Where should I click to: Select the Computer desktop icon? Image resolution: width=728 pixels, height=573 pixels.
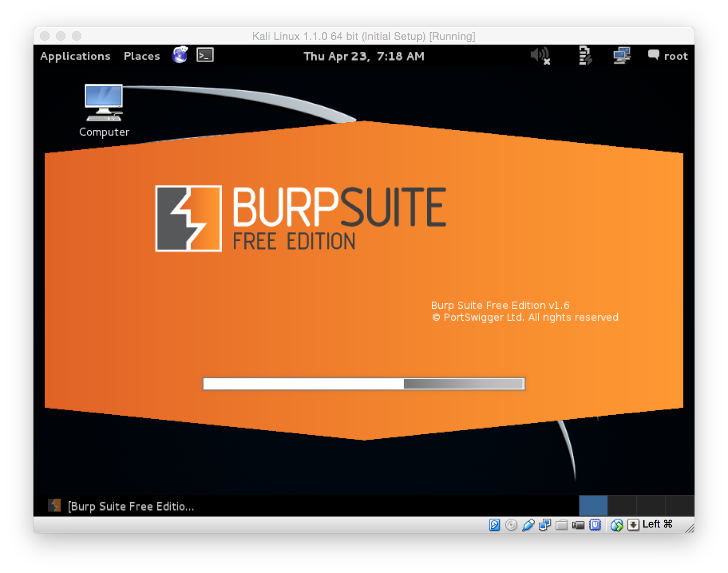click(104, 111)
